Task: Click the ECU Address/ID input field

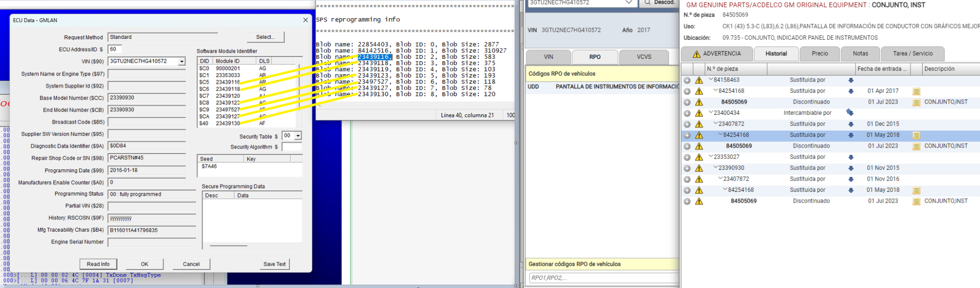Action: 115,49
